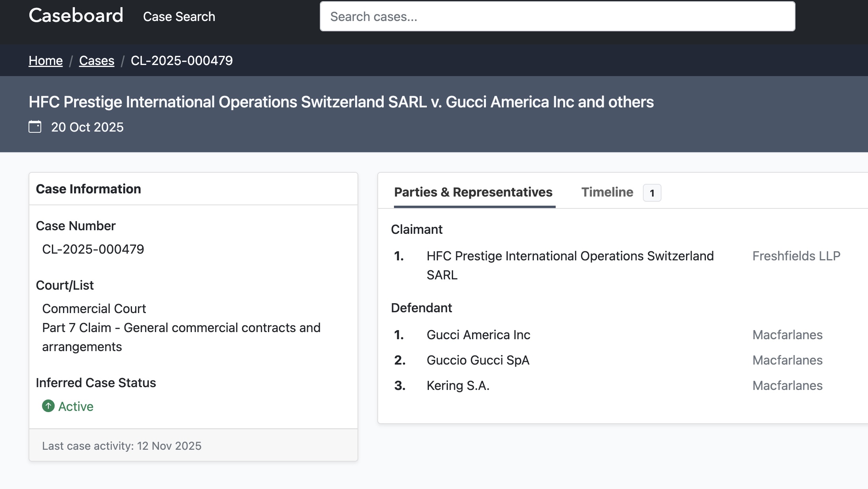The width and height of the screenshot is (868, 489).
Task: Click Freshfields LLP representative name
Action: click(x=796, y=256)
